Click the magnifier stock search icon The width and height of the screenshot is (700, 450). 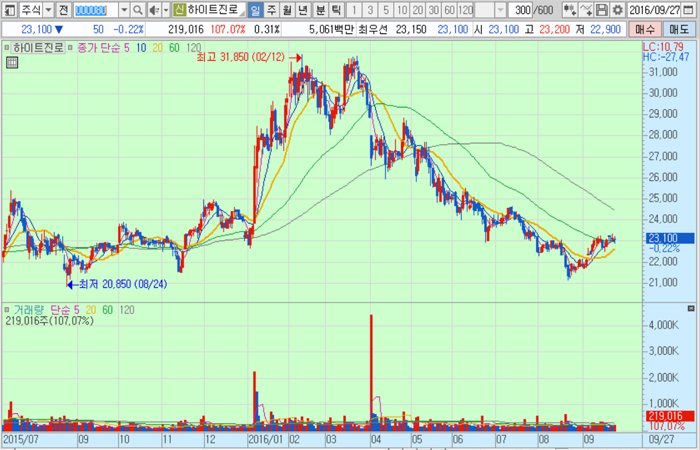tap(138, 9)
